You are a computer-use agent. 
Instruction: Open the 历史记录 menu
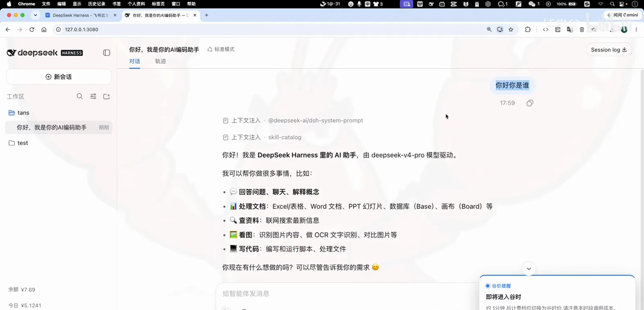(x=97, y=4)
